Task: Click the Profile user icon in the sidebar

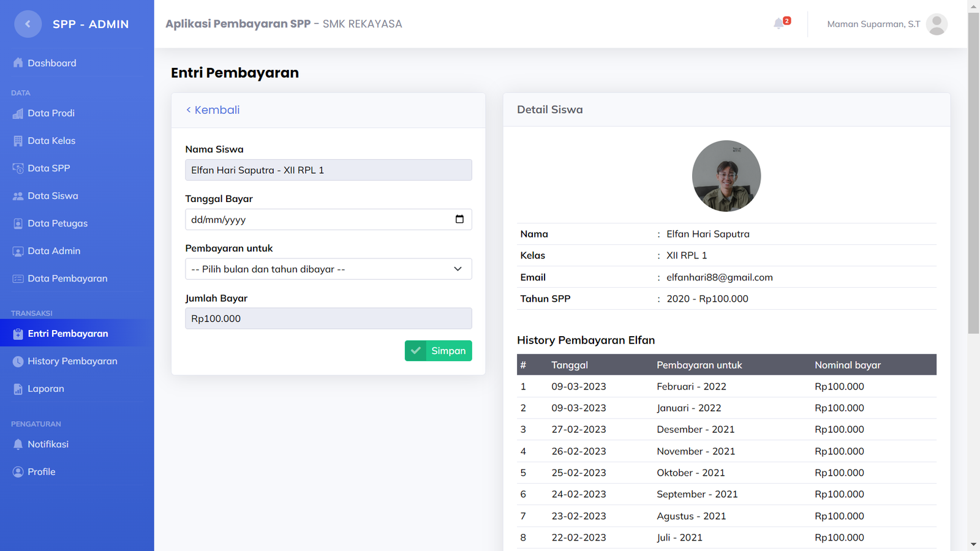Action: coord(18,472)
